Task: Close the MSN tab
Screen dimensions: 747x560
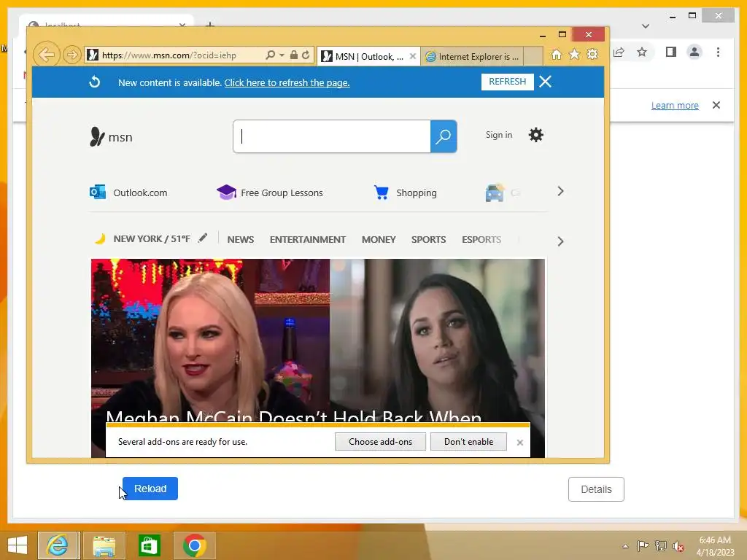Action: pyautogui.click(x=413, y=57)
